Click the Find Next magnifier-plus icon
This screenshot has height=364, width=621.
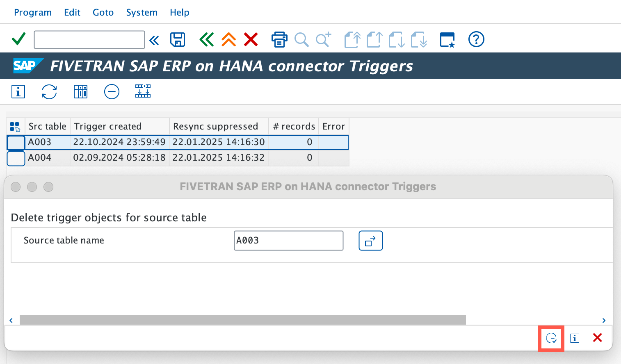coord(324,40)
